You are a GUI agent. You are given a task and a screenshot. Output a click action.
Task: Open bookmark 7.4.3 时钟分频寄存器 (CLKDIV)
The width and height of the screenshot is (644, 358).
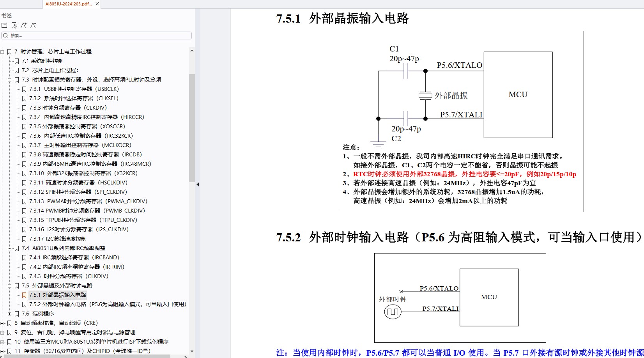[69, 276]
